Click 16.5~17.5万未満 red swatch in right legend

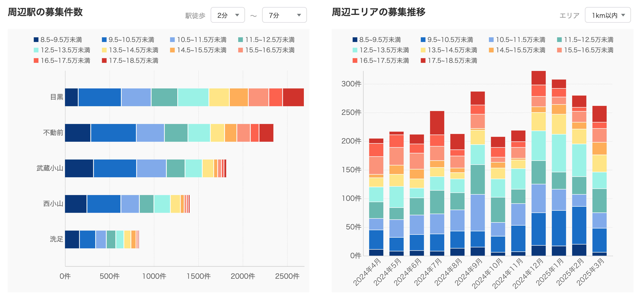pos(355,61)
